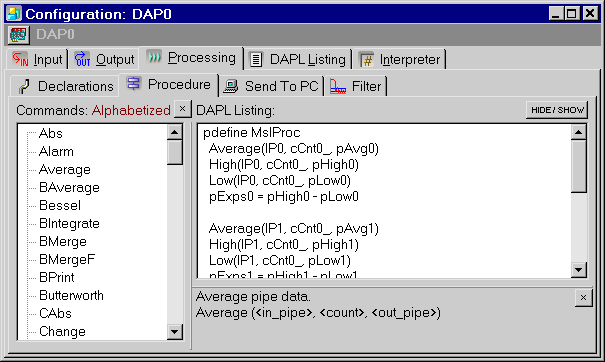
Task: Click the DAPL Listing document icon
Action: pyautogui.click(x=256, y=59)
